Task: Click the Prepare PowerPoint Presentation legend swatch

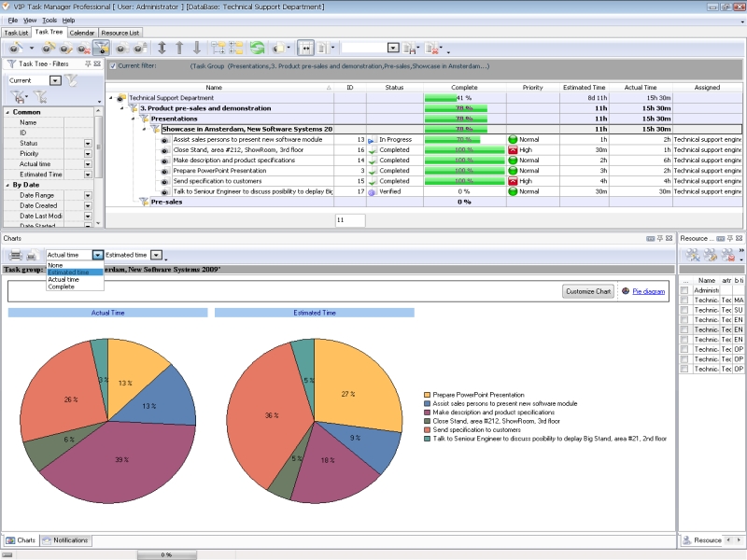Action: (x=428, y=395)
